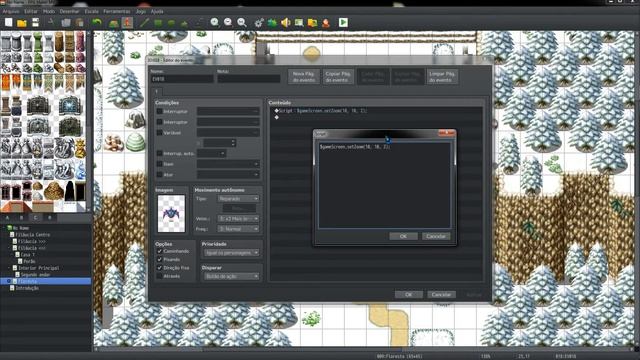This screenshot has width=640, height=360.
Task: Switch to Event editing mode icon
Action: coord(127,22)
